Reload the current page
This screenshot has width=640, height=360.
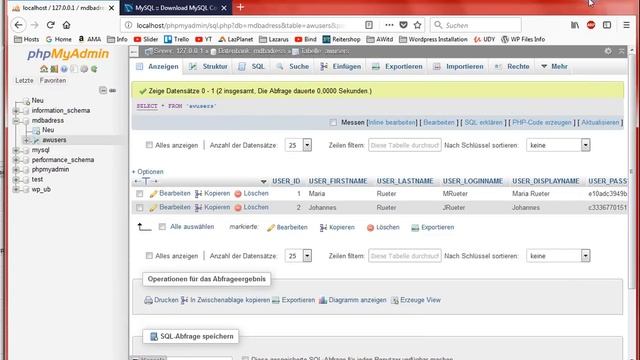(51, 25)
